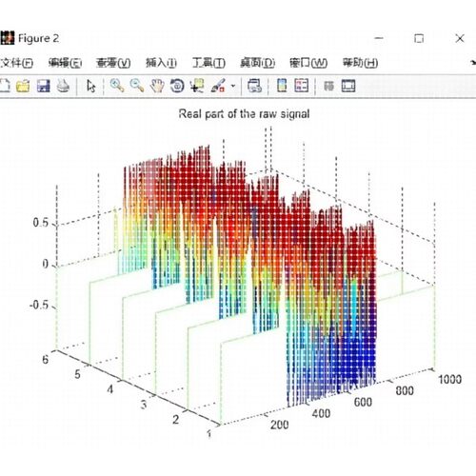This screenshot has height=476, width=476.
Task: Click the Link Plot toolbar icon
Action: click(x=254, y=86)
